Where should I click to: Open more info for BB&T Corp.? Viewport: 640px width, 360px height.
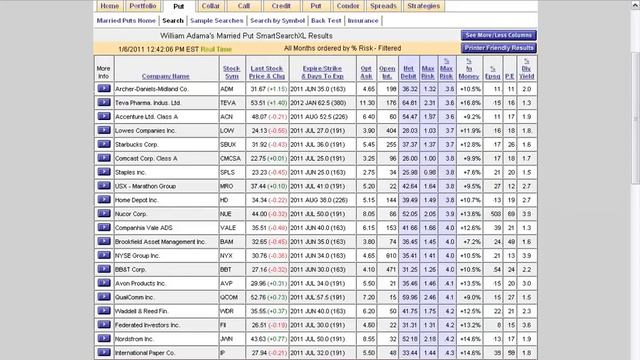pos(104,269)
